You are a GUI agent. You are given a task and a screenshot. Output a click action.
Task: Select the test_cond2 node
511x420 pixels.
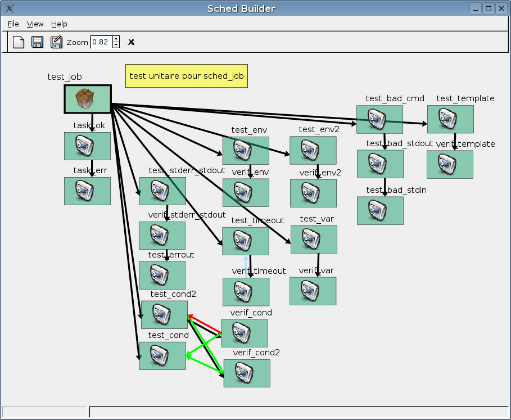164,314
